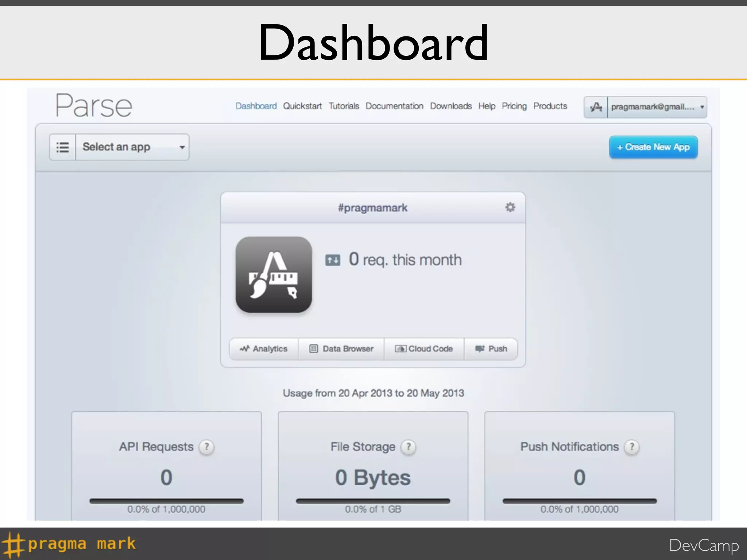Open Cloud Code section
Screen dimensions: 747x560
pos(424,349)
